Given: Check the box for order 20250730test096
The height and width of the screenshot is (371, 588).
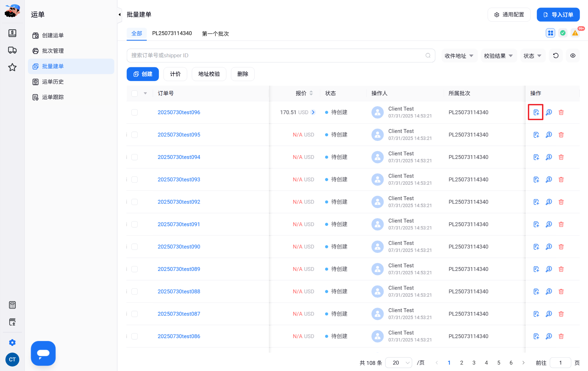Looking at the screenshot, I should (135, 112).
